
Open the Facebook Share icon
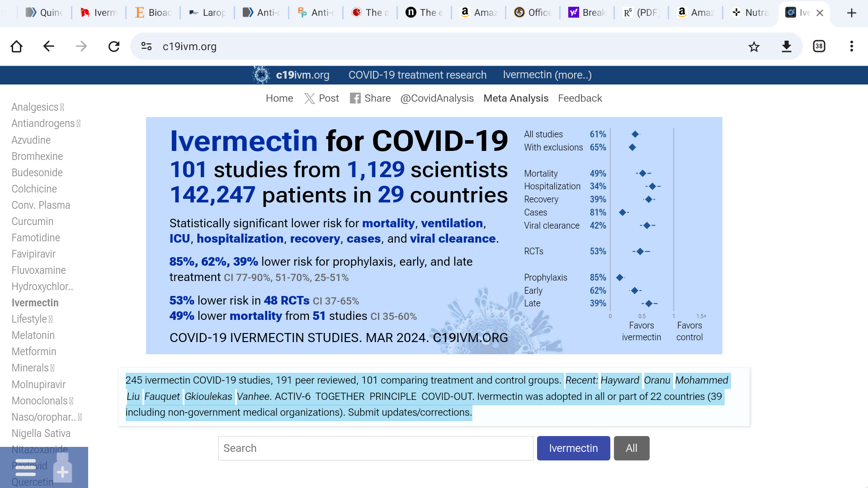355,98
